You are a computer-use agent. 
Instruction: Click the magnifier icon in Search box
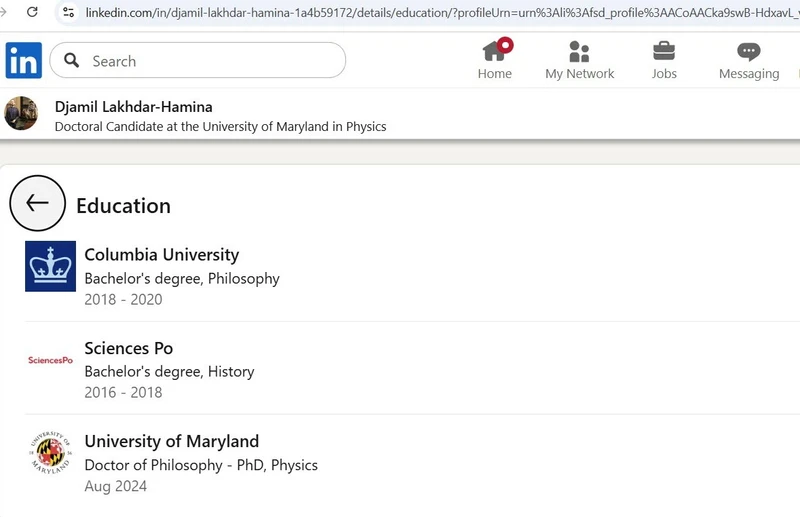tap(72, 61)
